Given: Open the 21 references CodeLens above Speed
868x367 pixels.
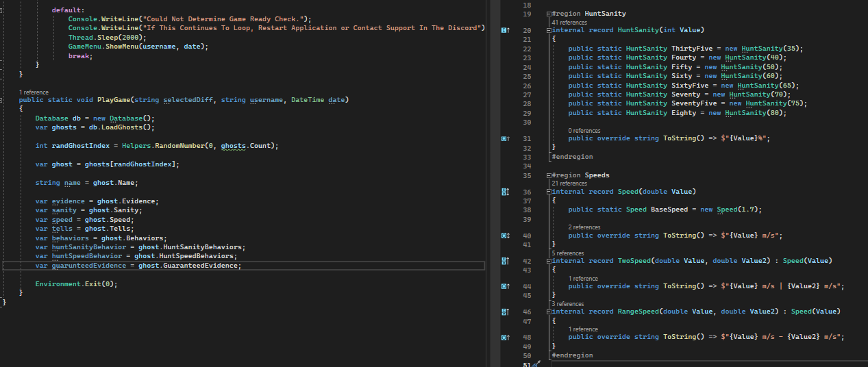Looking at the screenshot, I should pyautogui.click(x=569, y=183).
